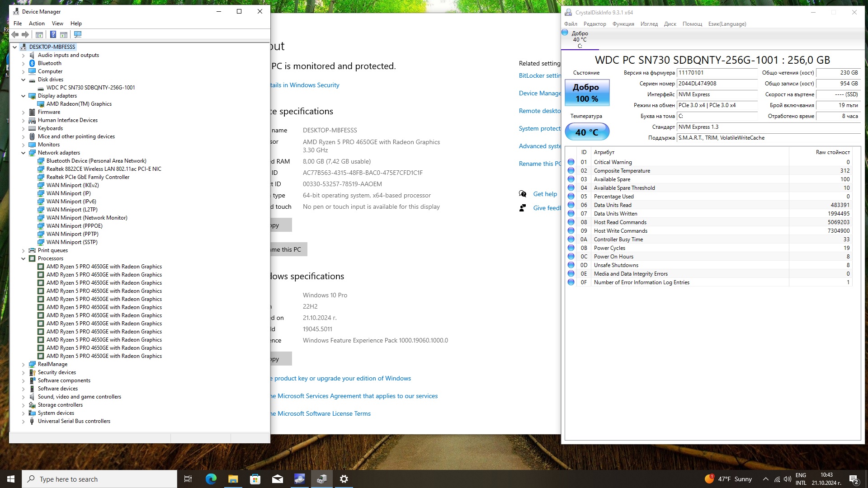Viewport: 868px width, 488px height.
Task: Click the Bluetooth category icon
Action: (x=32, y=63)
